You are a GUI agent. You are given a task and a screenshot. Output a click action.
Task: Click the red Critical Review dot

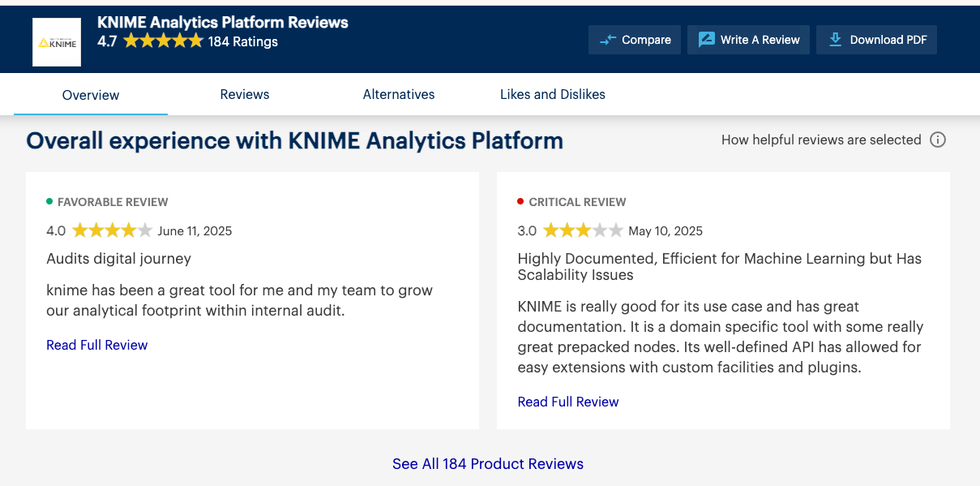click(x=520, y=201)
